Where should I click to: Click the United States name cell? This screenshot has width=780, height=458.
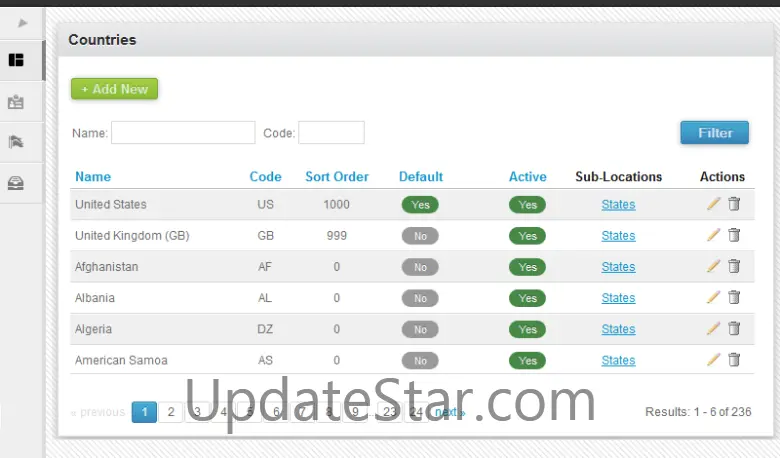[111, 204]
